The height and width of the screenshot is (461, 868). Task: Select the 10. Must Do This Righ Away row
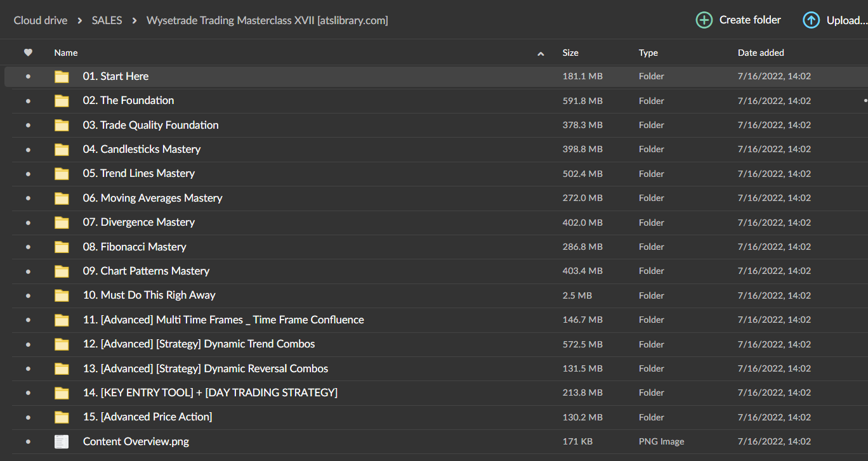[x=381, y=295]
